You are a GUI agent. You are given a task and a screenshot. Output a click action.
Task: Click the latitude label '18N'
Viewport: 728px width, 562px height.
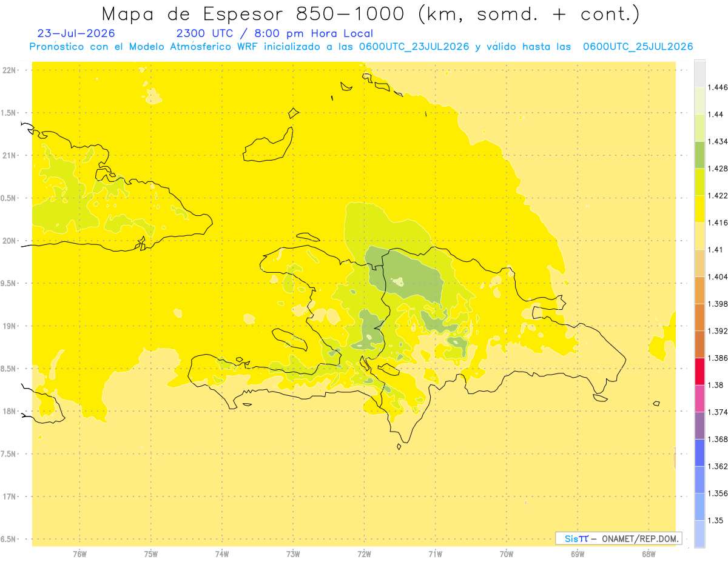pos(10,411)
